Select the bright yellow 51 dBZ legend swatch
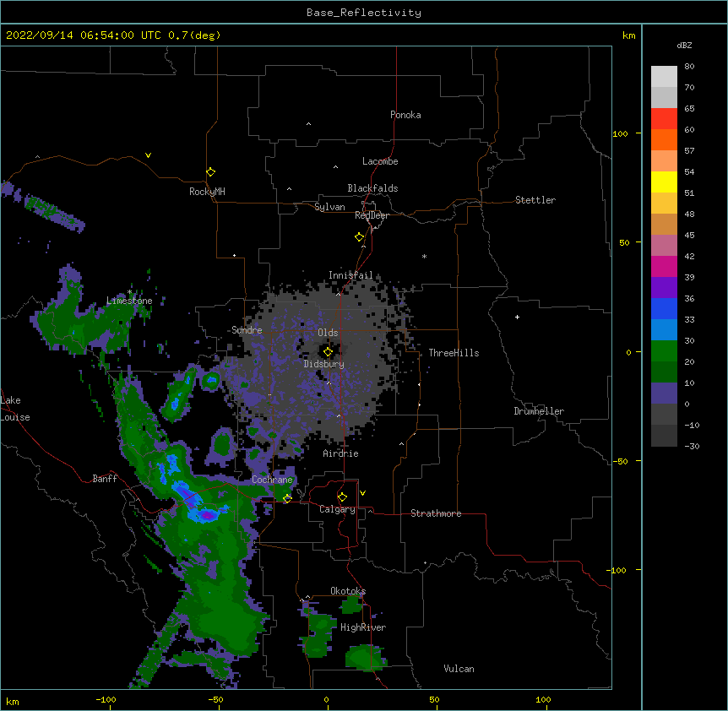This screenshot has height=711, width=728. [x=664, y=182]
